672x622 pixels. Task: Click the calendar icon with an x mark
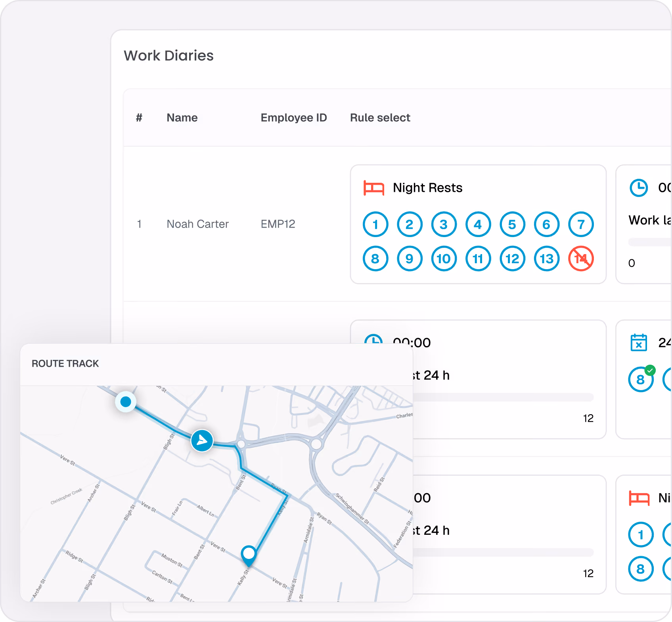(x=639, y=343)
